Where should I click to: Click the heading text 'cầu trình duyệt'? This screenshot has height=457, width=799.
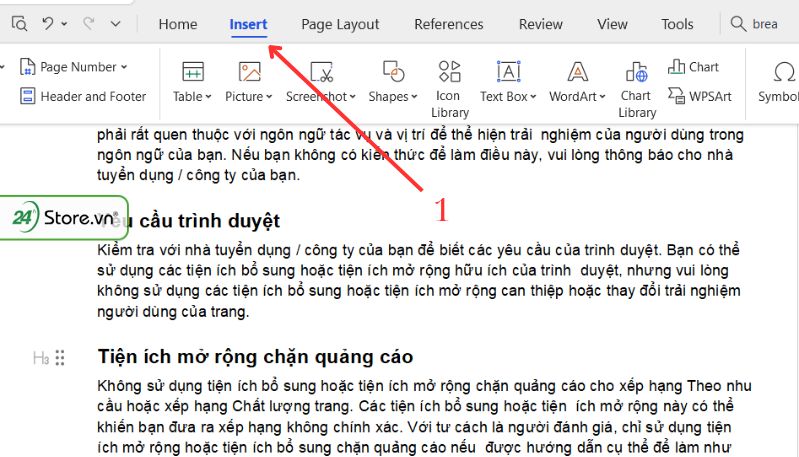[x=209, y=221]
